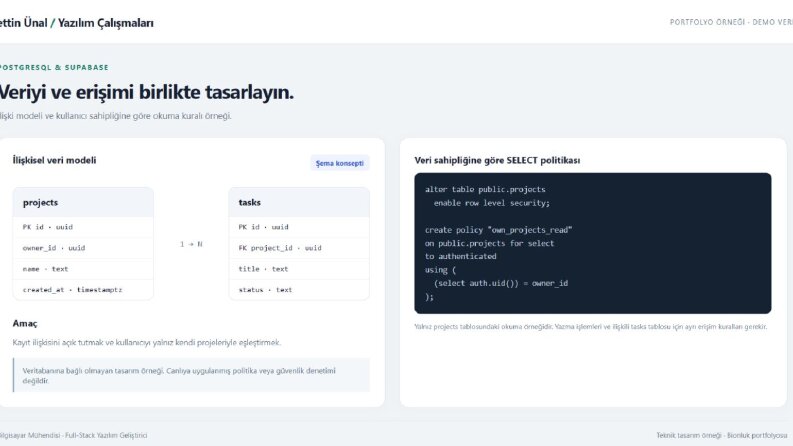Select the 'tasks' table header
This screenshot has width=793, height=446.
299,202
